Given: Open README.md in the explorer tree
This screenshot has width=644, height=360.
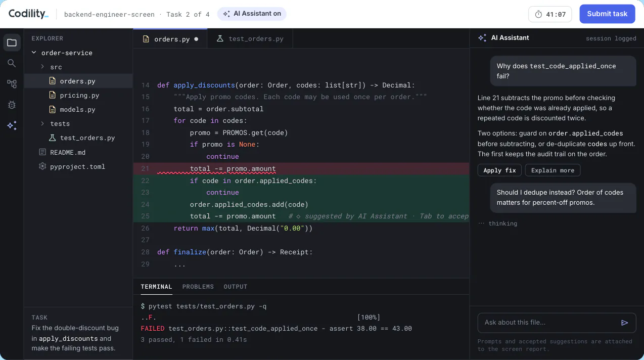Looking at the screenshot, I should click(78, 152).
